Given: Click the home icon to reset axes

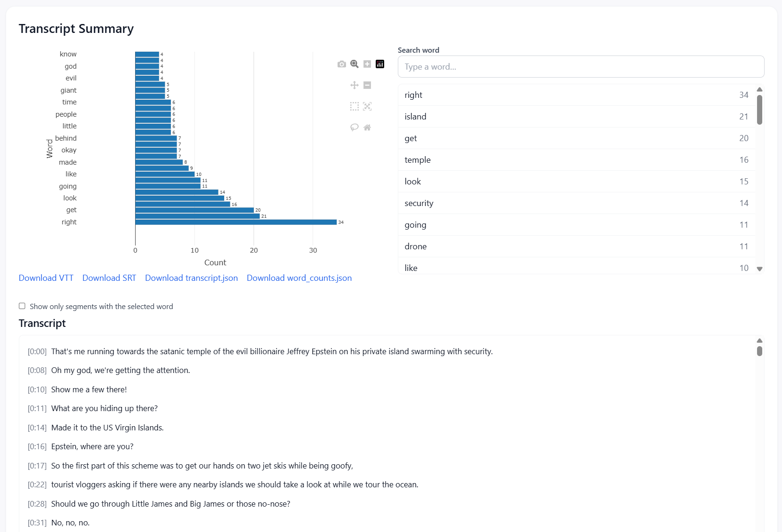Looking at the screenshot, I should click(367, 127).
